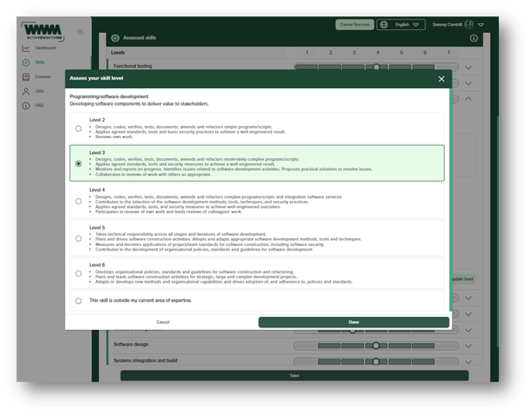Viewport: 532px width, 415px height.
Task: Adjust the Software design level slider
Action: pyautogui.click(x=377, y=345)
